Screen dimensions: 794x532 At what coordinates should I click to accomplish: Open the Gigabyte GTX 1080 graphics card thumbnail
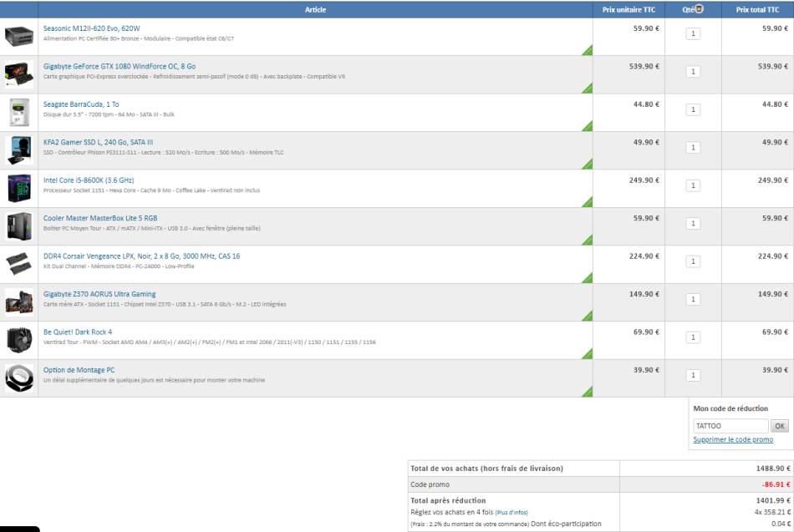(x=19, y=74)
